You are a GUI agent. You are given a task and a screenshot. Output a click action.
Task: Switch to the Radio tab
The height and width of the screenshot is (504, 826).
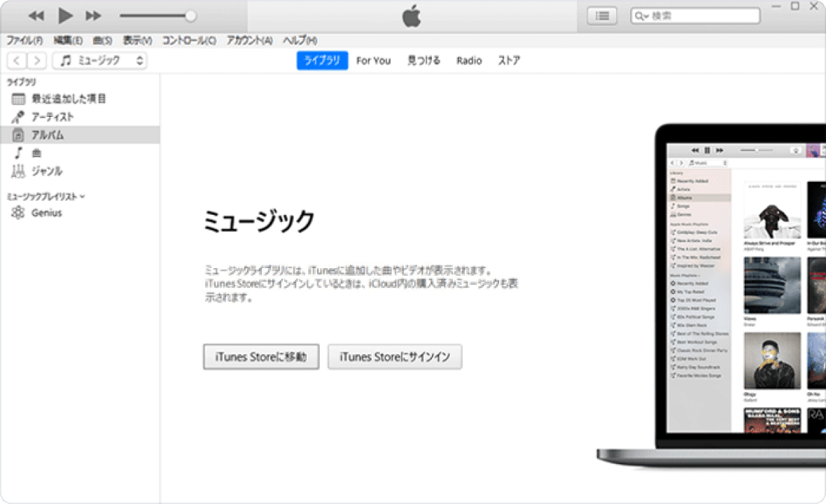469,61
